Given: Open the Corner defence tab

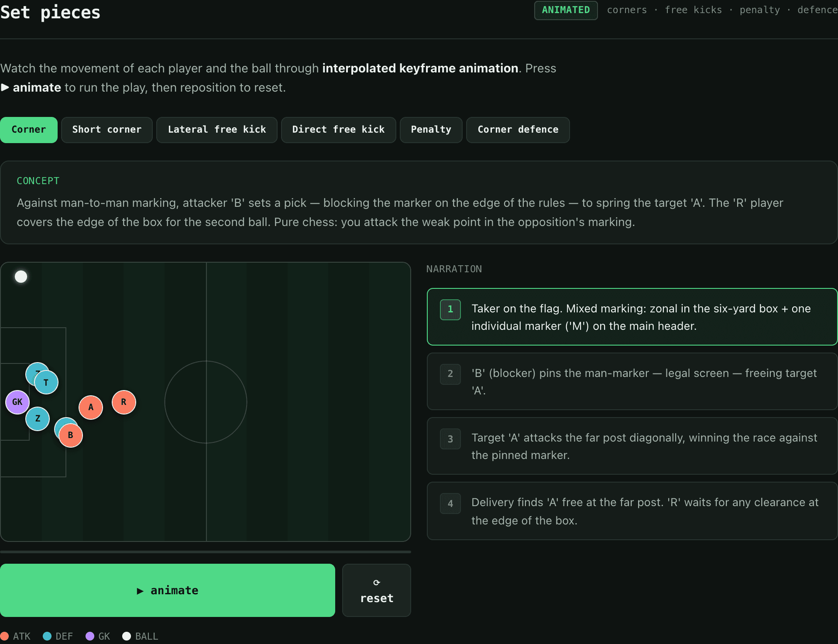Looking at the screenshot, I should tap(518, 130).
